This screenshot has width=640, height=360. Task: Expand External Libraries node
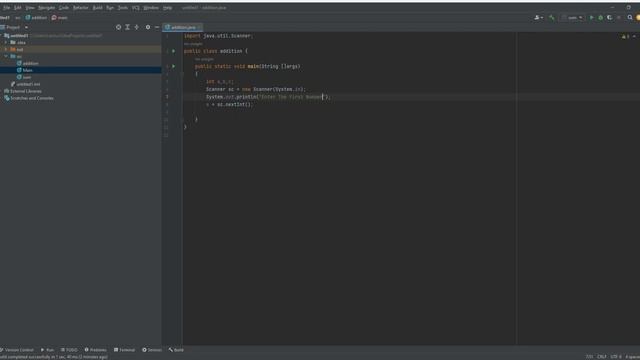click(2, 91)
